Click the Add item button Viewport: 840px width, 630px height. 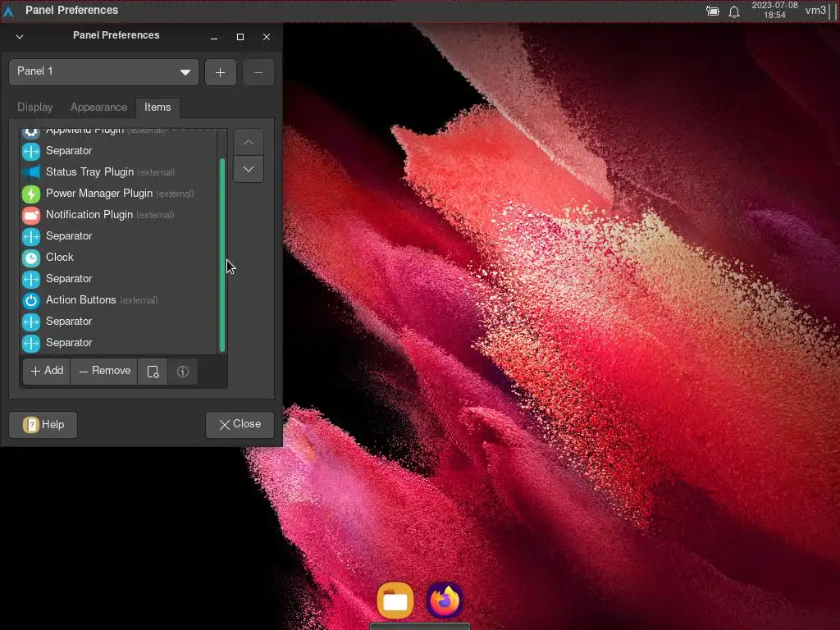[47, 372]
